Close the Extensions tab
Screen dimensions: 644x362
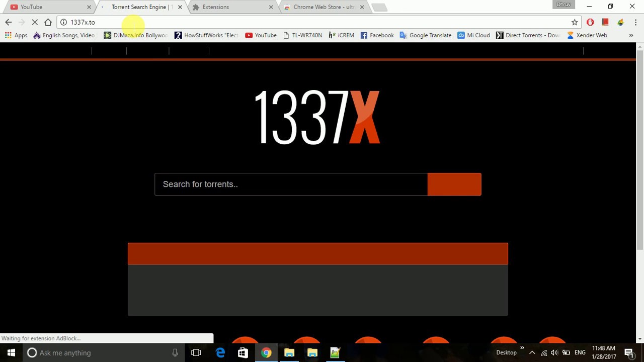pyautogui.click(x=271, y=7)
